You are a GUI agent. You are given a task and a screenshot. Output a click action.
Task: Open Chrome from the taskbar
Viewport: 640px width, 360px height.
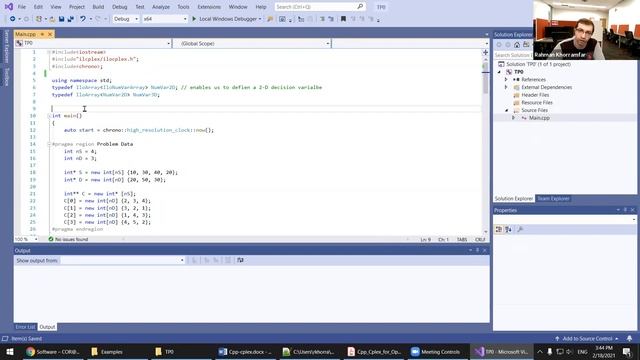(x=52, y=352)
